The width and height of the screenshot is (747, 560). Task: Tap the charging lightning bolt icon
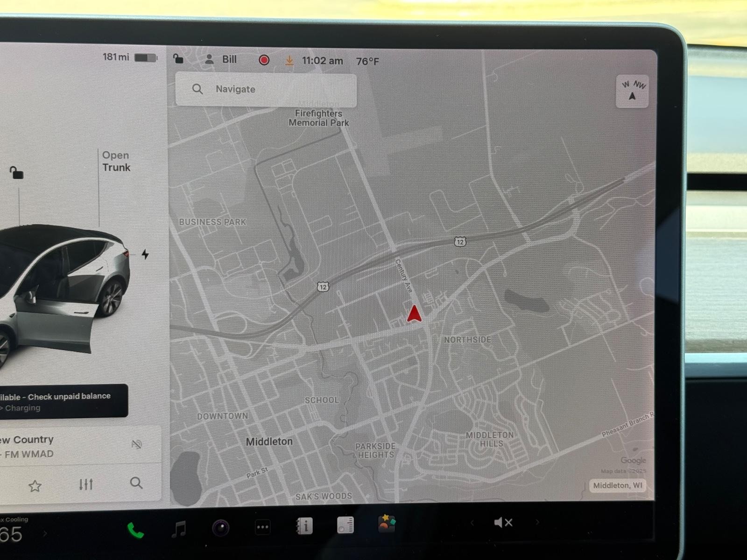(x=145, y=254)
